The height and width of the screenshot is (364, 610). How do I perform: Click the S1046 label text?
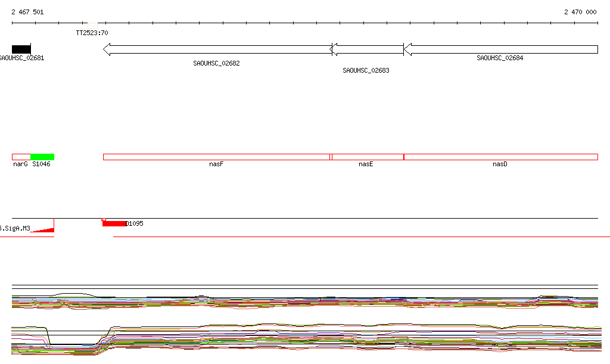(x=41, y=164)
